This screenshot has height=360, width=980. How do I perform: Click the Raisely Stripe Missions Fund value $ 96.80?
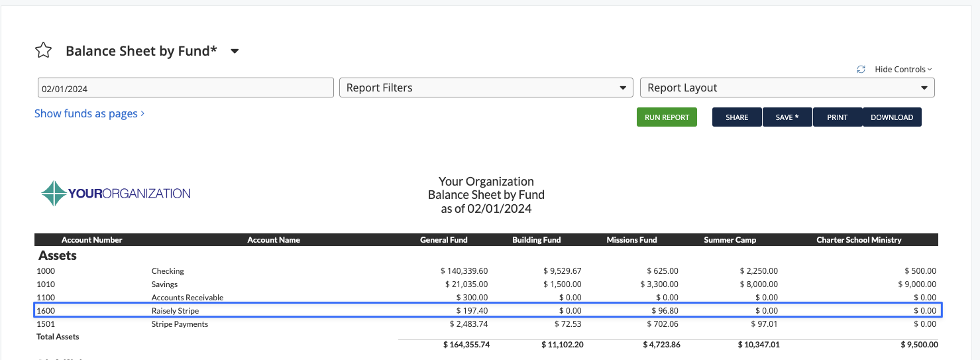pyautogui.click(x=665, y=311)
